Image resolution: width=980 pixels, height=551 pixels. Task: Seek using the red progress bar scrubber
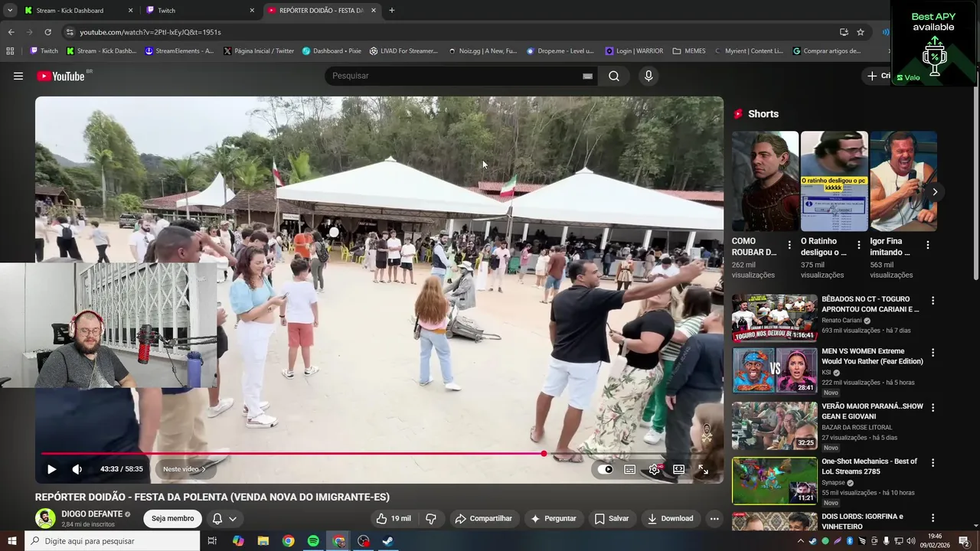[544, 454]
